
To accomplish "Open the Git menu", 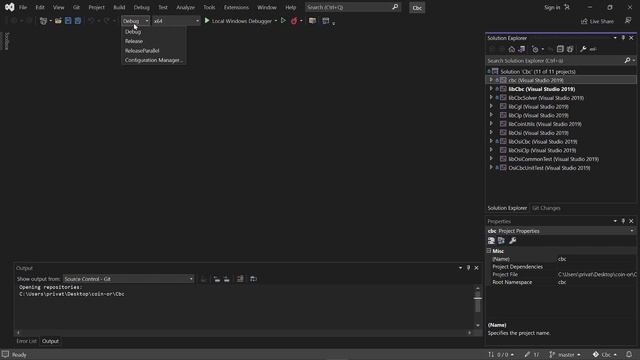I will [x=76, y=7].
